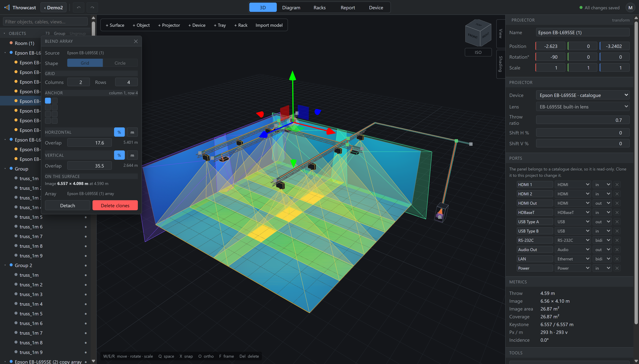Go back to the Demo2 project
The height and width of the screenshot is (364, 639).
coord(53,7)
